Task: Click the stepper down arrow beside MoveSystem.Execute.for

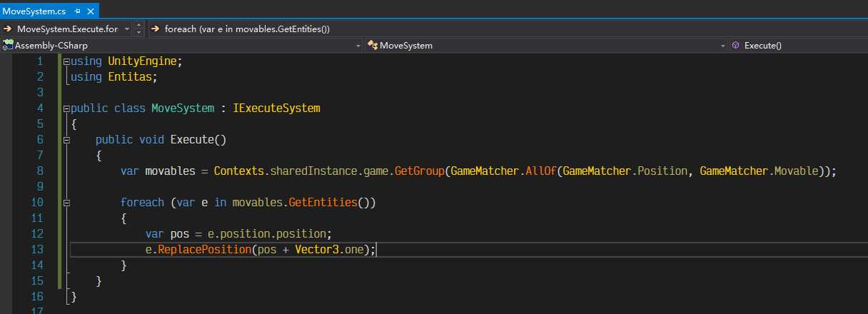Action: 138,32
